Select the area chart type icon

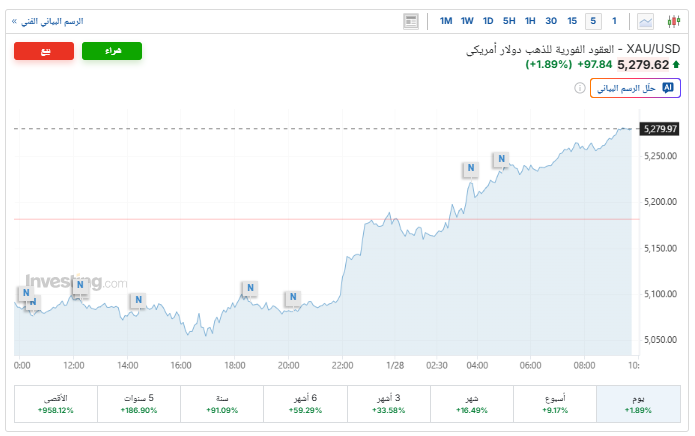[x=646, y=21]
